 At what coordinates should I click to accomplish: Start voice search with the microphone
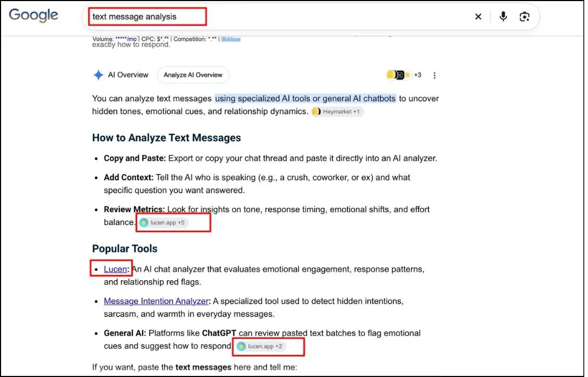(503, 17)
